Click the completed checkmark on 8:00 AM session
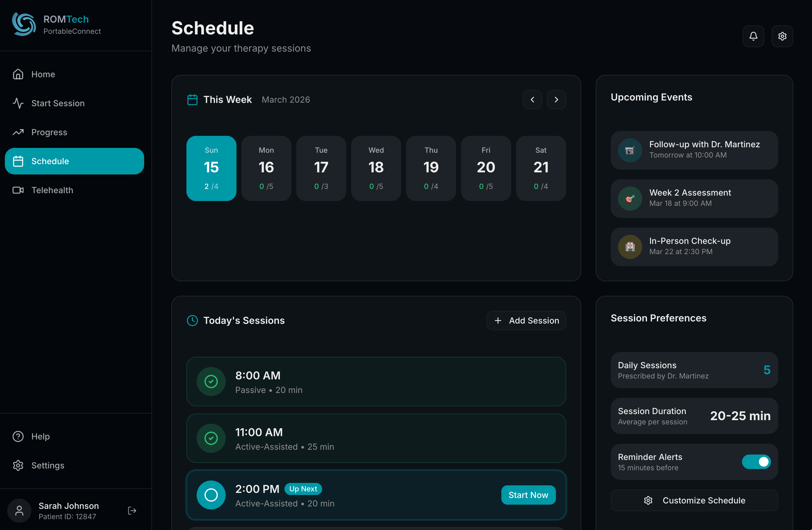 (x=211, y=382)
